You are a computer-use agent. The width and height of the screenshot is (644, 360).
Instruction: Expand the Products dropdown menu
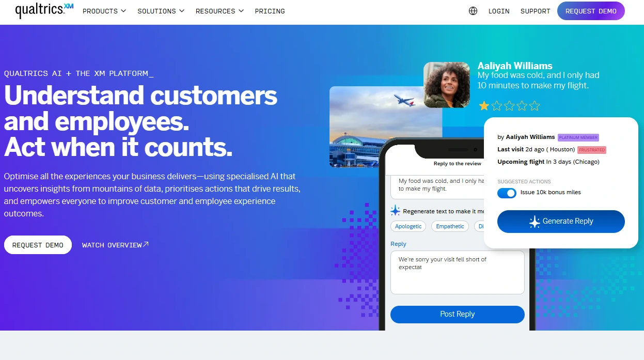tap(104, 11)
